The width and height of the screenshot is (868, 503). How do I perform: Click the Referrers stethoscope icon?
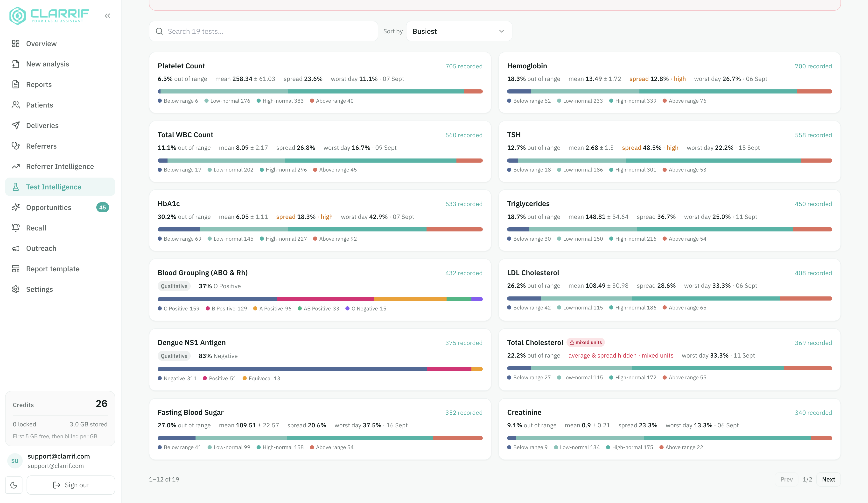[15, 146]
